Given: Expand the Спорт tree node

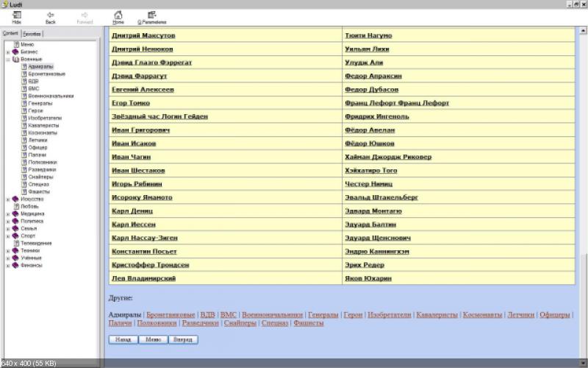Looking at the screenshot, I should point(7,236).
